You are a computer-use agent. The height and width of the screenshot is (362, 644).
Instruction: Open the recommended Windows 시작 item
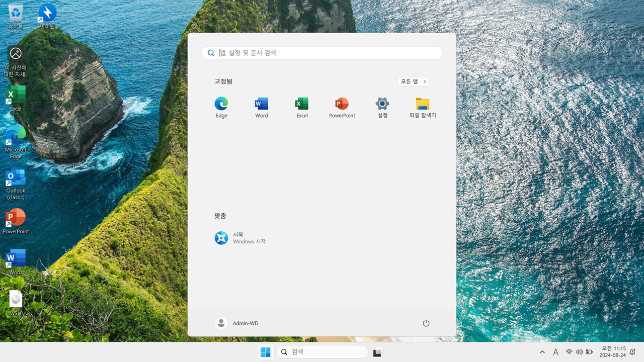coord(240,238)
